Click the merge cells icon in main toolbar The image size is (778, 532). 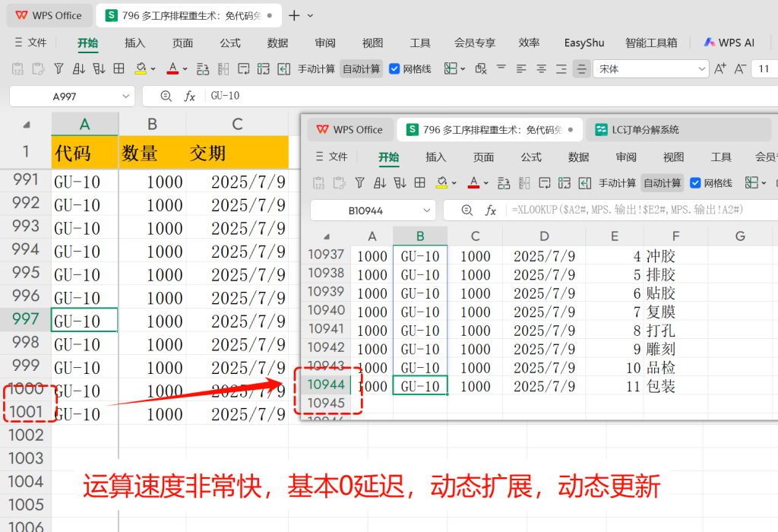264,68
